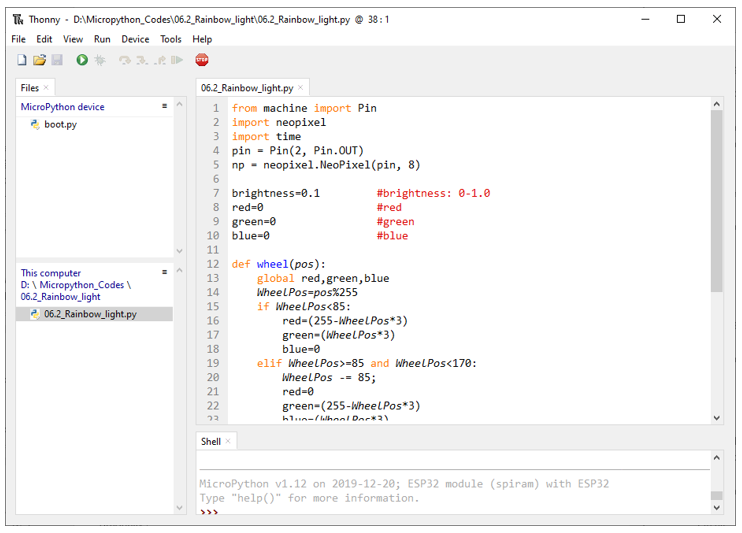This screenshot has height=533, width=742.
Task: Click the Shell prompt input line
Action: point(454,511)
